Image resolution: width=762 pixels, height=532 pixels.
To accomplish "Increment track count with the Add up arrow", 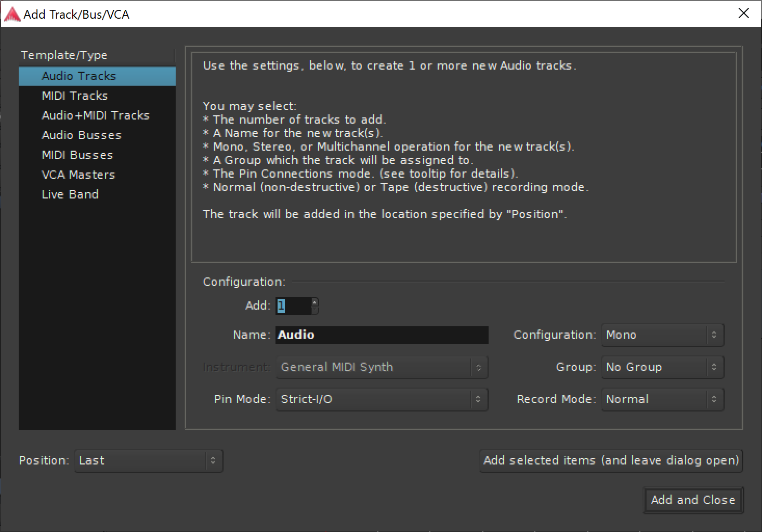I will (x=314, y=302).
